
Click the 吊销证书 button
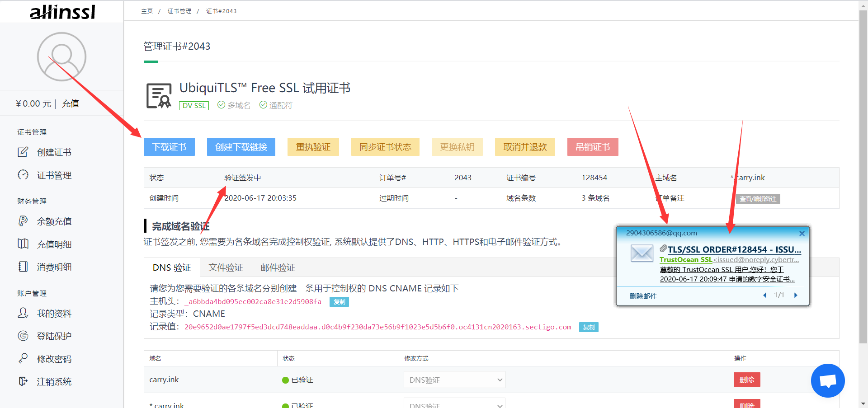[x=593, y=147]
